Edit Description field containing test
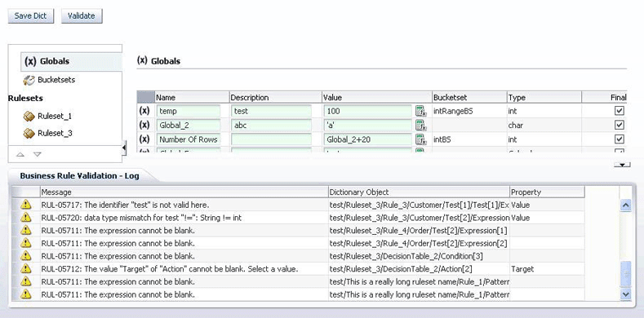 point(272,111)
